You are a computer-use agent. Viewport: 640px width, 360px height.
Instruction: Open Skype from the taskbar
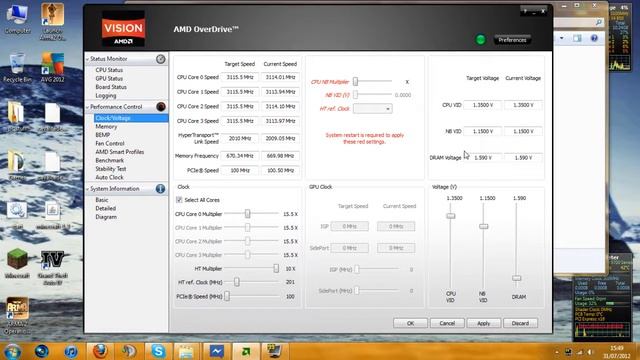[158, 351]
